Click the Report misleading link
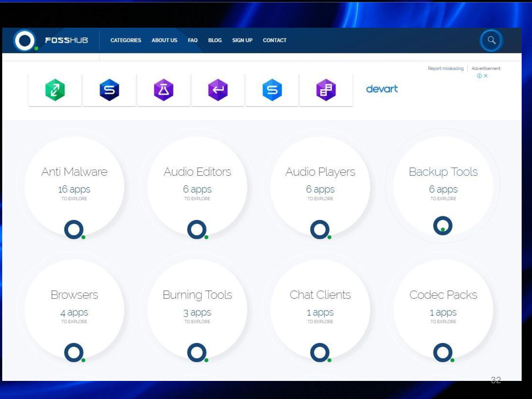Image resolution: width=532 pixels, height=399 pixels. tap(446, 68)
